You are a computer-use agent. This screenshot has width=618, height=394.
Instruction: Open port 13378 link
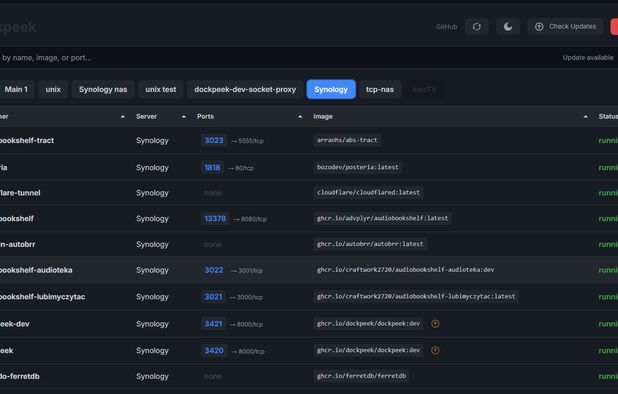(215, 218)
